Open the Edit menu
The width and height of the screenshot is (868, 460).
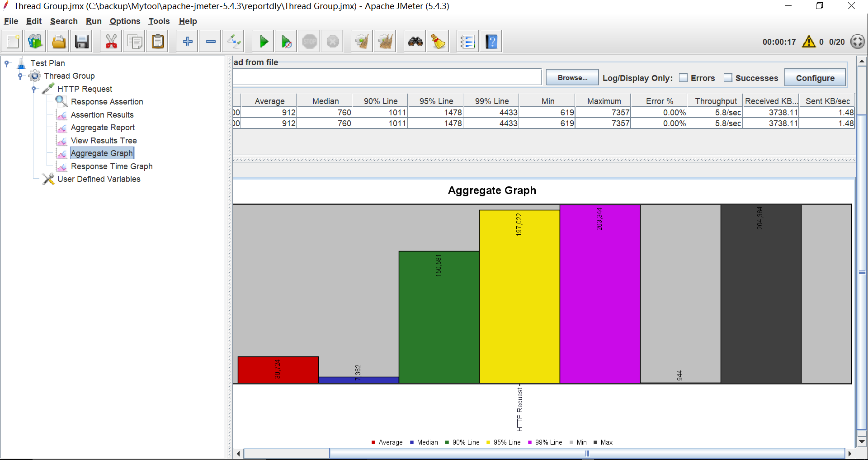click(34, 21)
